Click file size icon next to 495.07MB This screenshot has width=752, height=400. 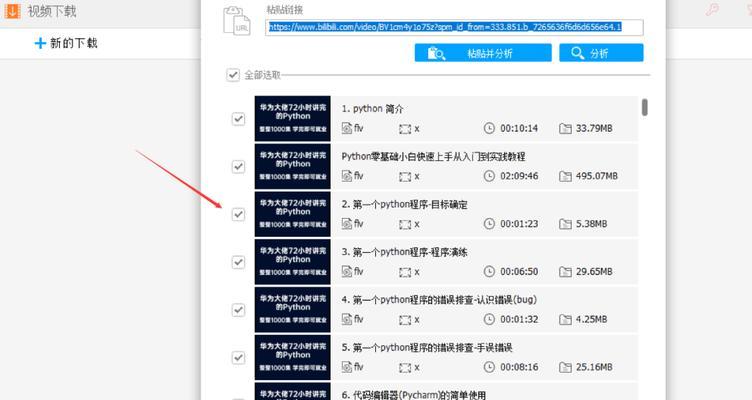click(x=565, y=176)
